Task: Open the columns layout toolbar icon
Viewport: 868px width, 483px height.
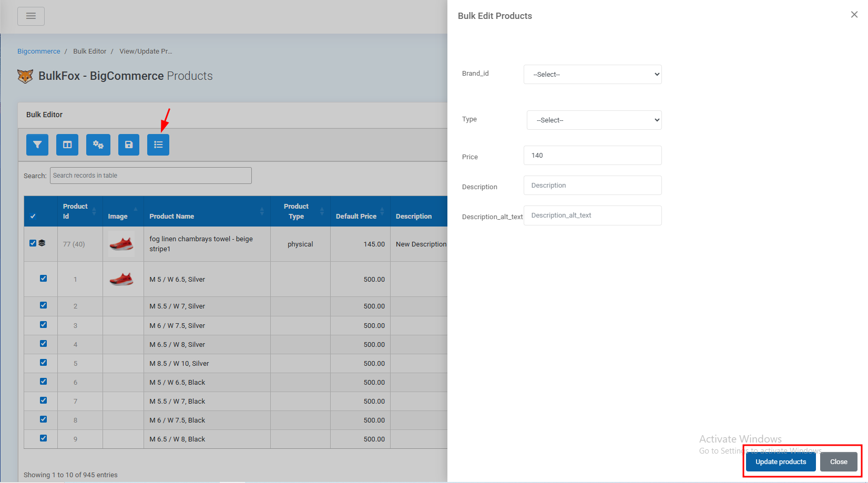Action: coord(67,145)
